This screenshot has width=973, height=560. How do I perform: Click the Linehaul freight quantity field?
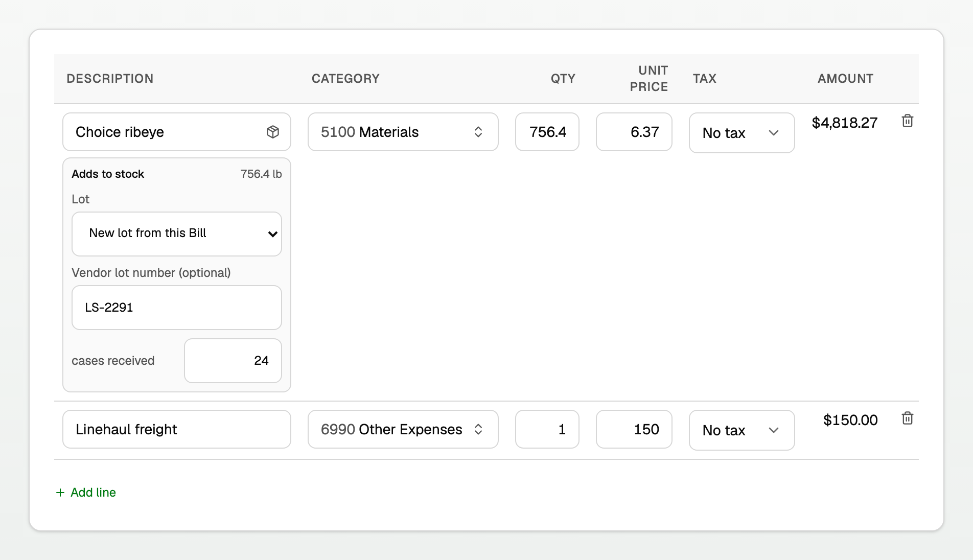pos(547,429)
